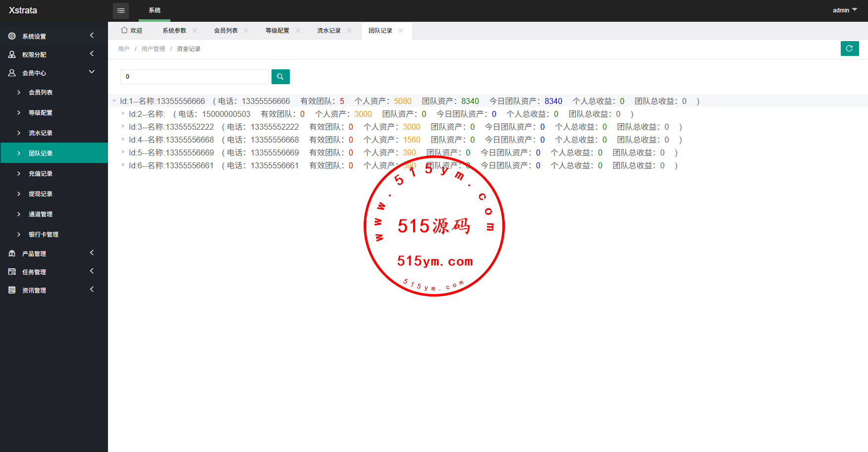Click the green search magnifier button

(280, 77)
